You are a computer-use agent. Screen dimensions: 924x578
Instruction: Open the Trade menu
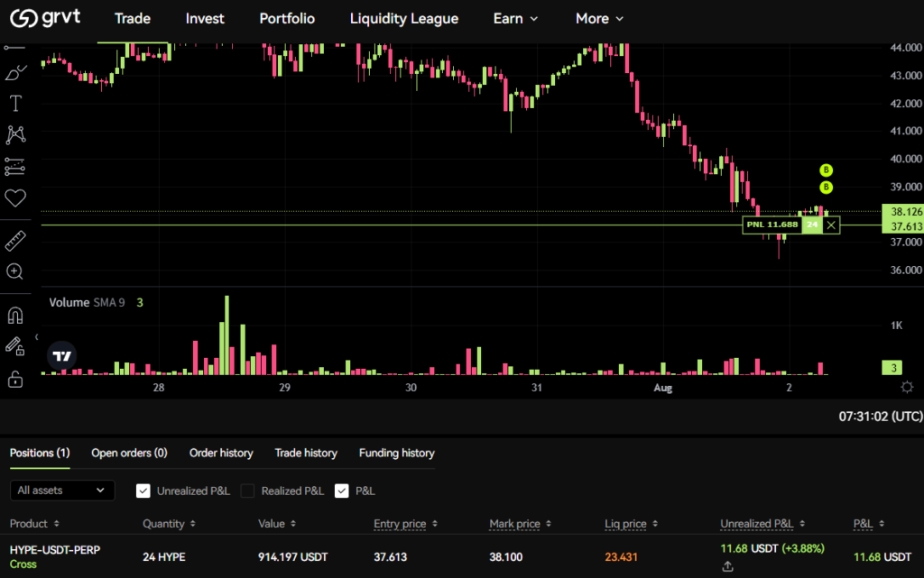pos(133,19)
